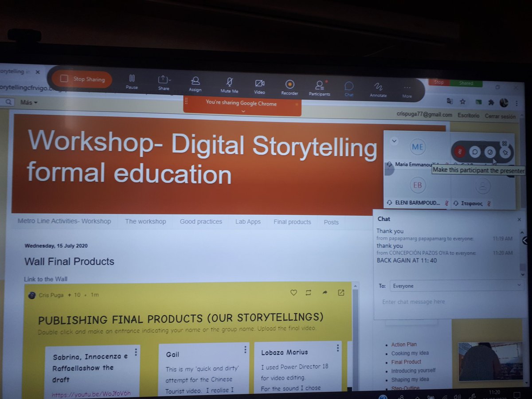Open the Posts tab
The height and width of the screenshot is (399, 532).
pyautogui.click(x=331, y=223)
